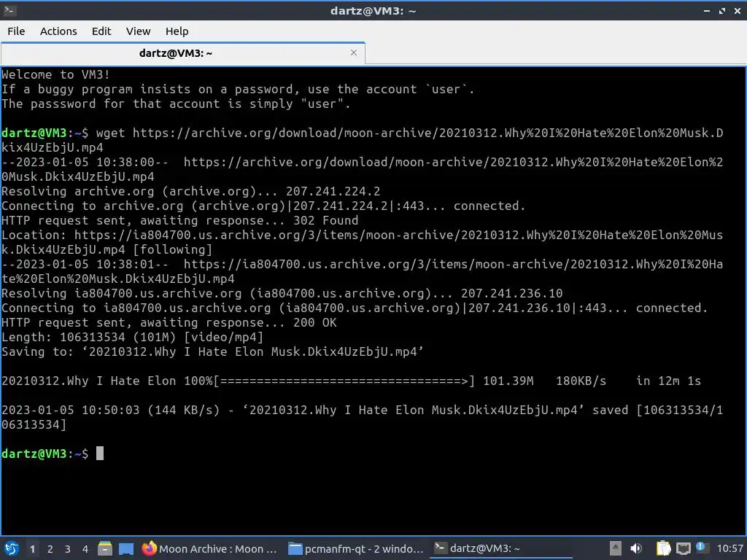This screenshot has height=560, width=747.
Task: Open the volume control tray icon
Action: (x=636, y=548)
